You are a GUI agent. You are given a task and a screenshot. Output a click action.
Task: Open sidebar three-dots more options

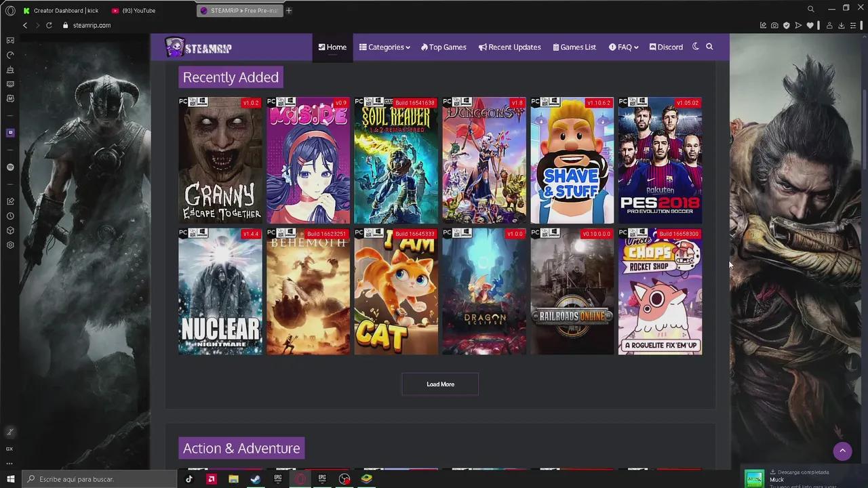pyautogui.click(x=9, y=464)
